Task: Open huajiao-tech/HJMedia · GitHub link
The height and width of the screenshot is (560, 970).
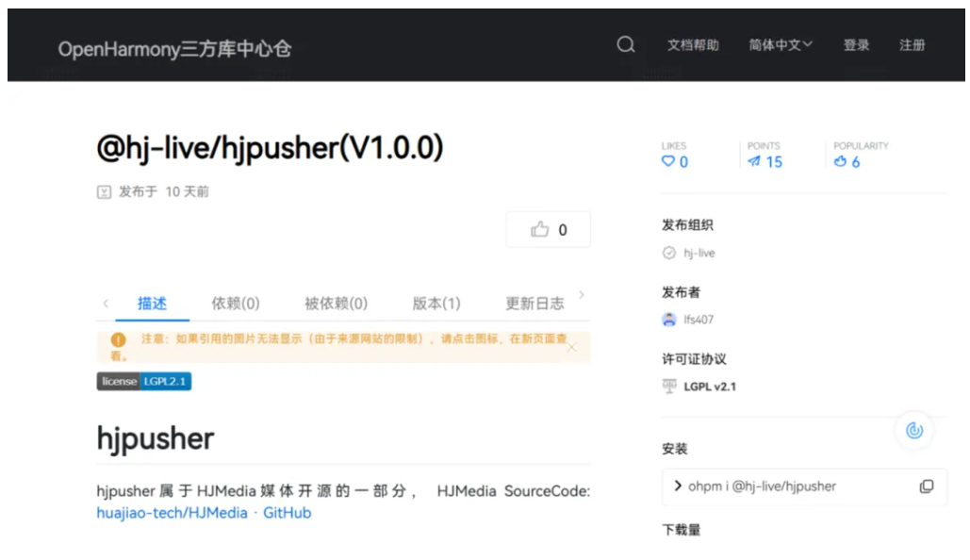Action: [205, 513]
